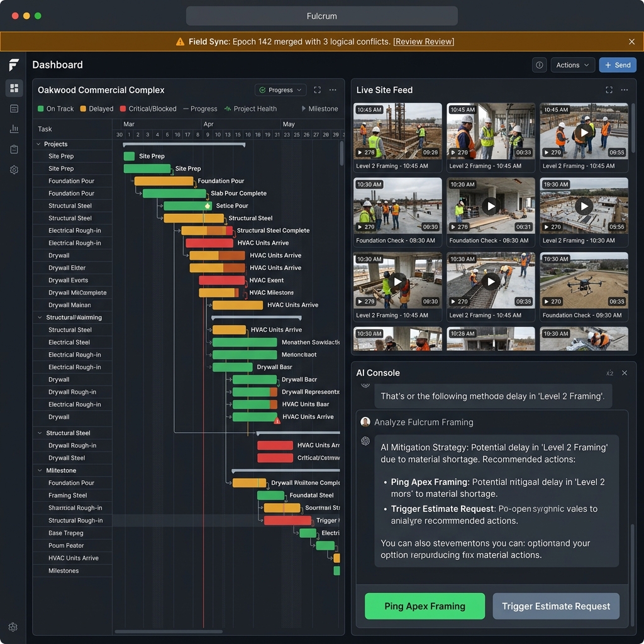Click the HVAC Milestons progress bar
The image size is (644, 644).
[x=219, y=293]
